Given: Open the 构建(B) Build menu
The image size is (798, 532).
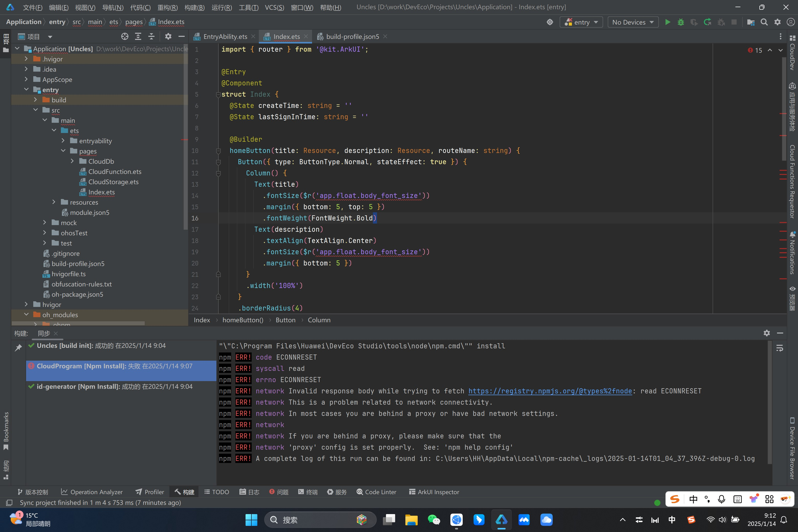Looking at the screenshot, I should (194, 7).
